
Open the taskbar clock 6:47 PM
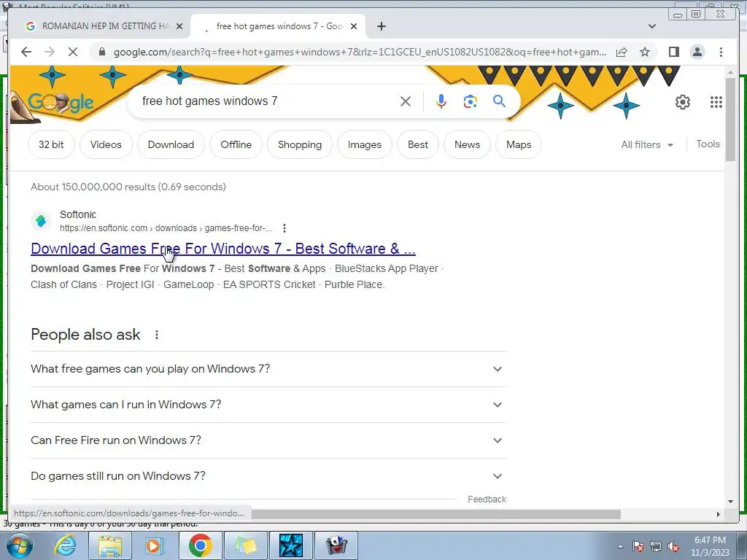(710, 546)
